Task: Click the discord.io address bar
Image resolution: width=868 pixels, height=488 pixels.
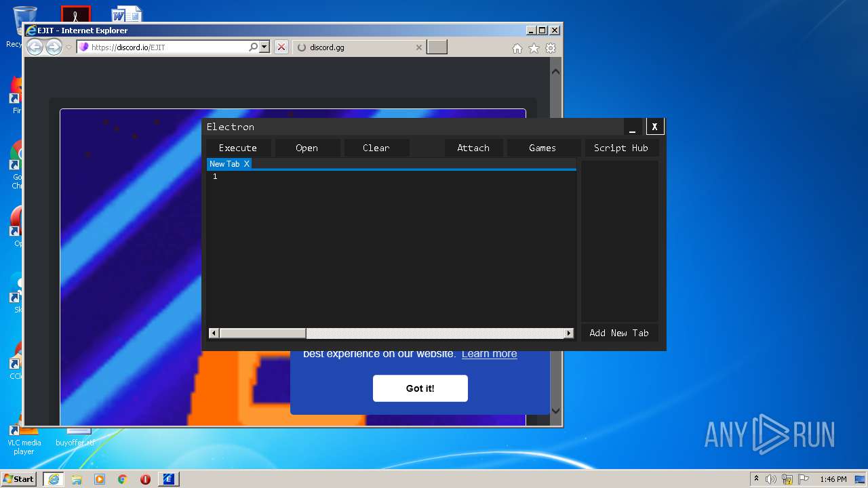Action: tap(163, 47)
